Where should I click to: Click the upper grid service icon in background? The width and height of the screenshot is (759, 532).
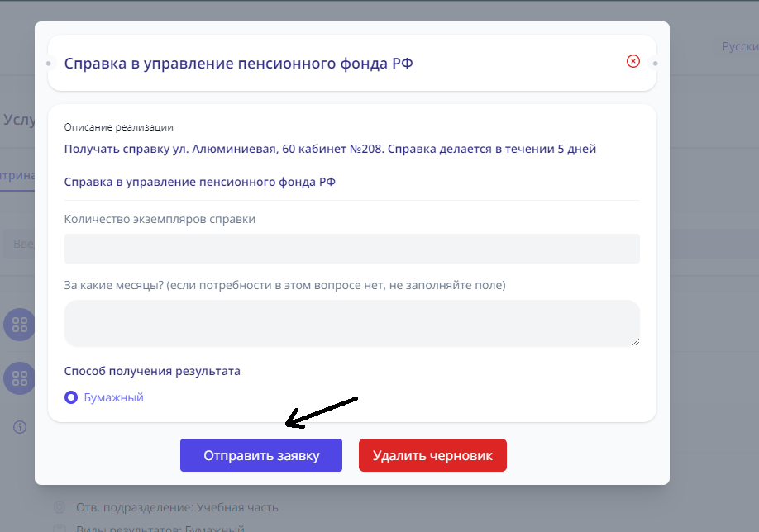coord(19,325)
